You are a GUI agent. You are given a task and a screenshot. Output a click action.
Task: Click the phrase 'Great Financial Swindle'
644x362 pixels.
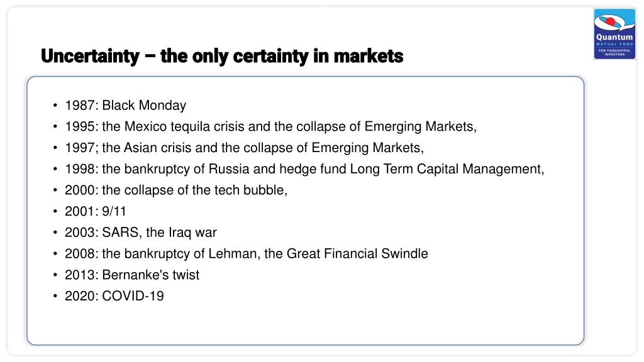click(x=357, y=254)
